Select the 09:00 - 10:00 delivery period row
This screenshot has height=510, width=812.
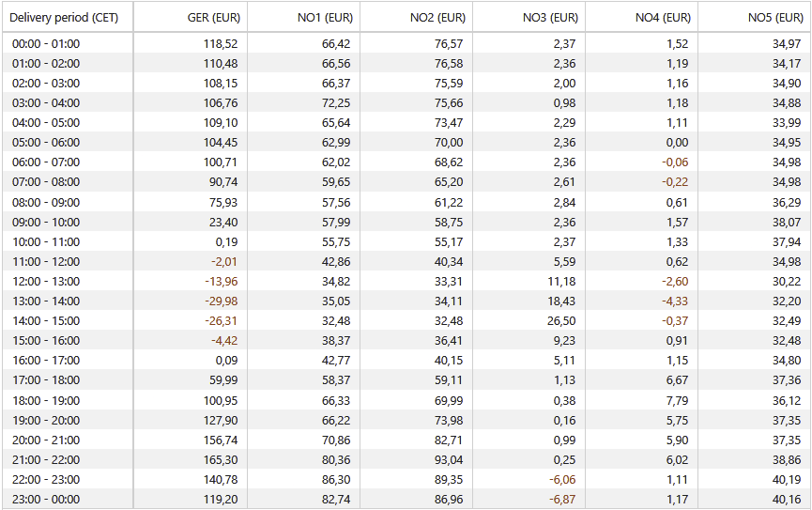click(x=406, y=222)
